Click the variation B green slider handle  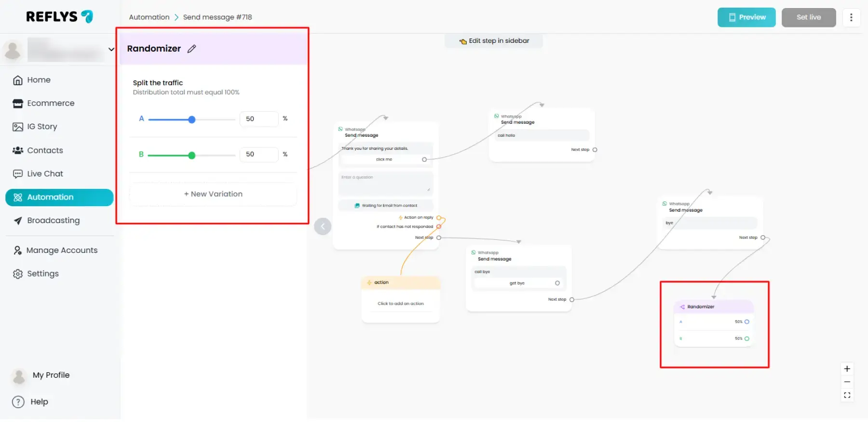[x=192, y=155]
